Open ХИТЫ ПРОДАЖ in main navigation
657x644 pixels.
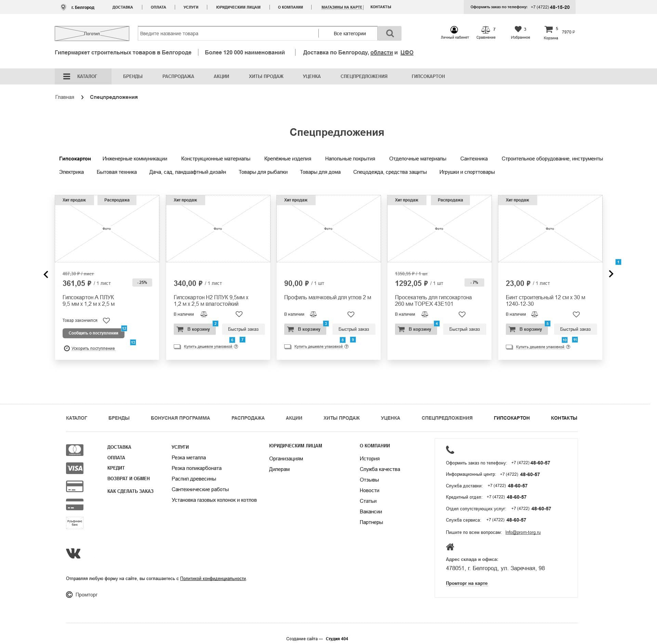266,76
